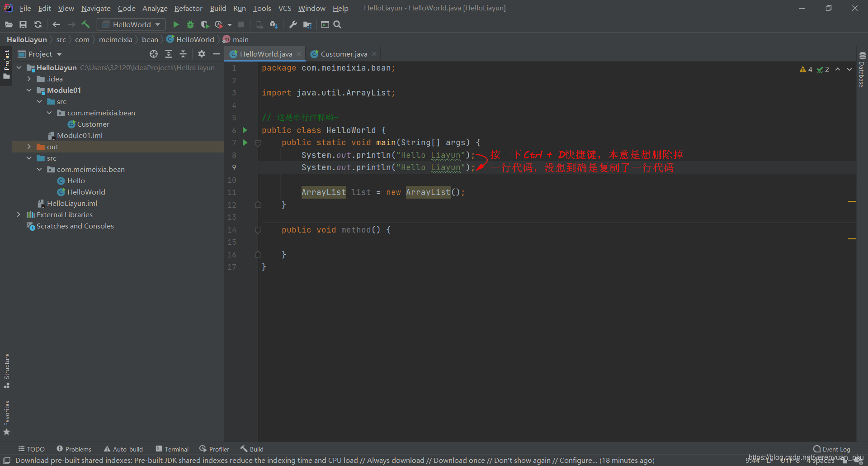Image resolution: width=868 pixels, height=466 pixels.
Task: Toggle tool window bars icon in status bar
Action: pyautogui.click(x=7, y=460)
